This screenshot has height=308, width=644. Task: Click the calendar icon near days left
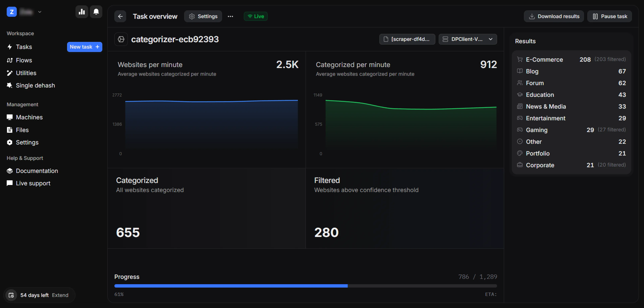11,295
